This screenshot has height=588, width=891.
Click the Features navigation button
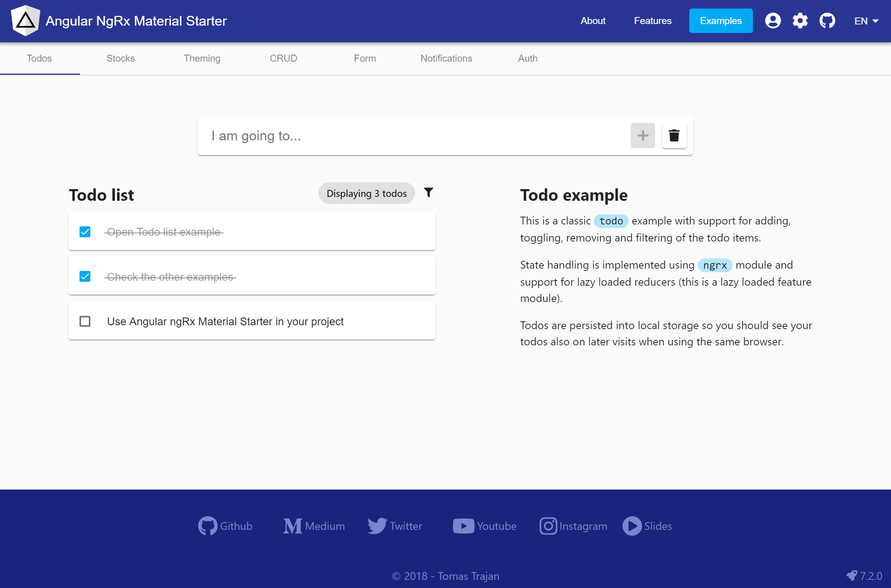[653, 20]
